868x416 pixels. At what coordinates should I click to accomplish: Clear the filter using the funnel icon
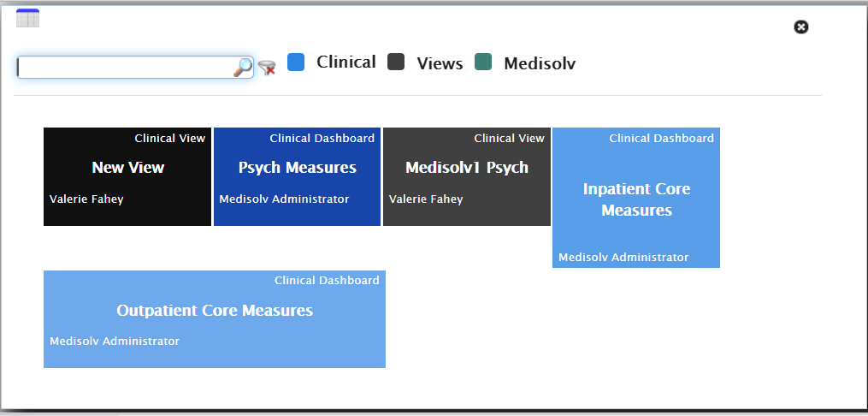(x=267, y=68)
